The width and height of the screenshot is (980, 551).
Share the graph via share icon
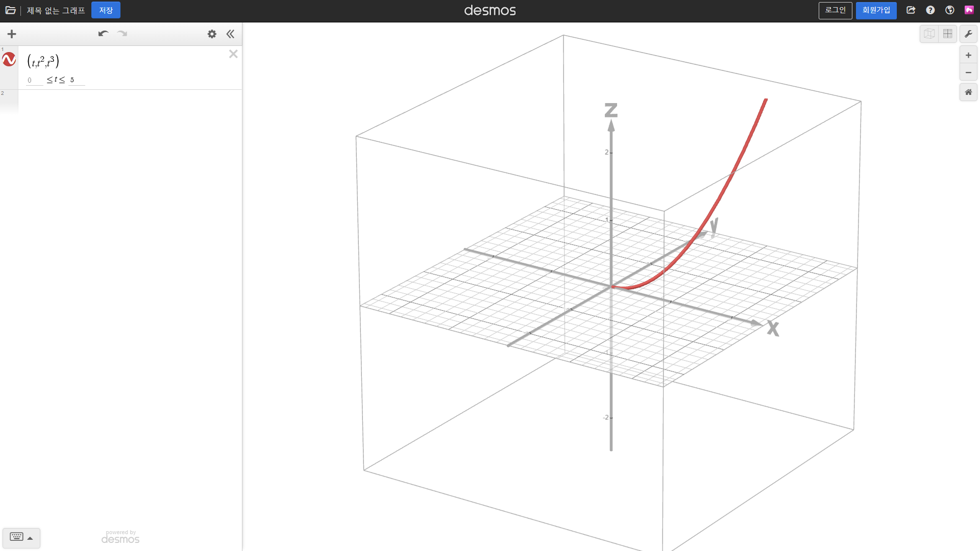click(x=911, y=10)
